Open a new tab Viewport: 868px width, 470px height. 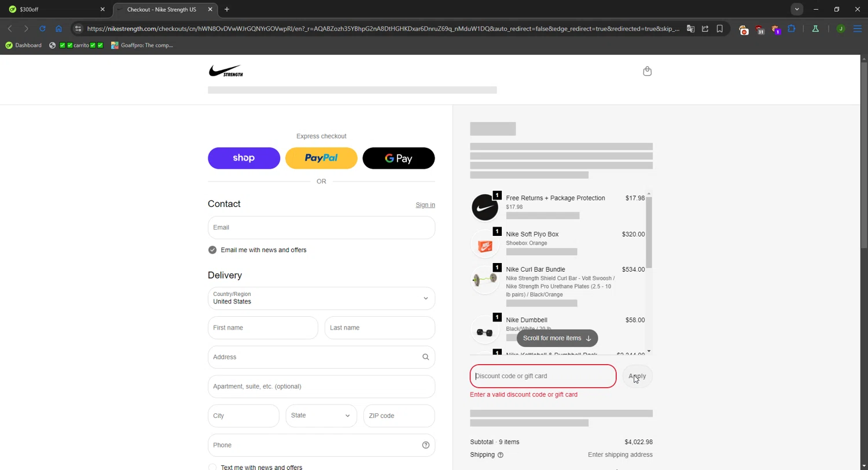(x=227, y=9)
